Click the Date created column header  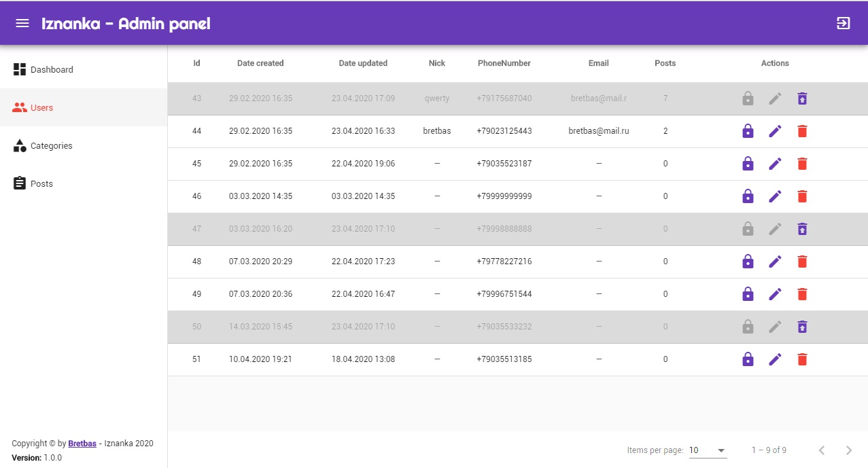click(x=260, y=63)
